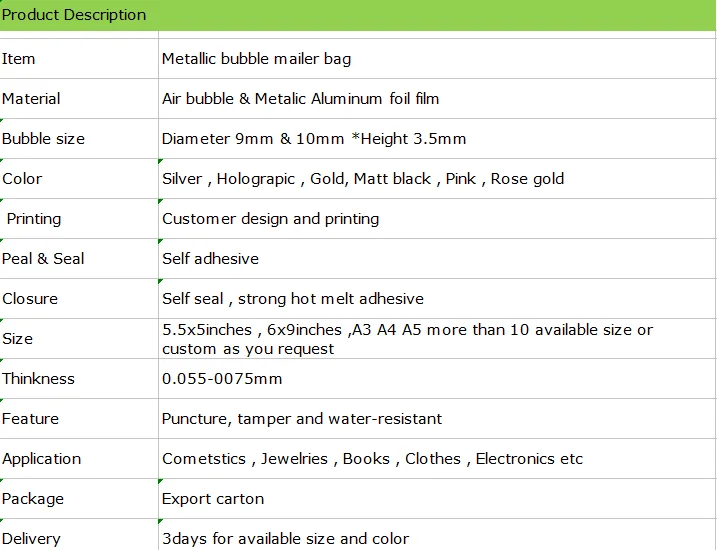The image size is (717, 550).
Task: Click the Metallic bubble mailer bag cell
Action: point(256,59)
